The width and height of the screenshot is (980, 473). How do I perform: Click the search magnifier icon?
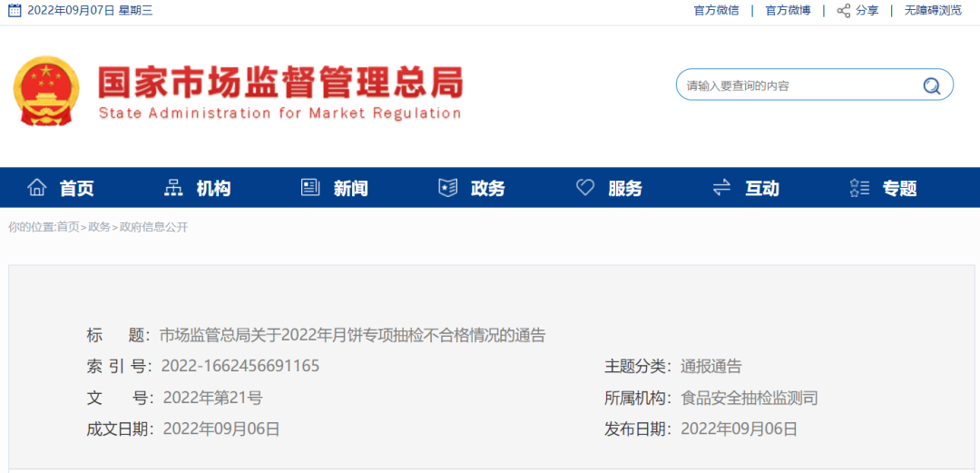(x=931, y=86)
